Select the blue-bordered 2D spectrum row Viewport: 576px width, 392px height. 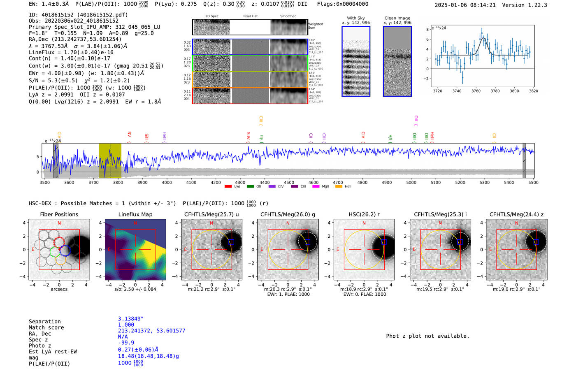pyautogui.click(x=250, y=47)
